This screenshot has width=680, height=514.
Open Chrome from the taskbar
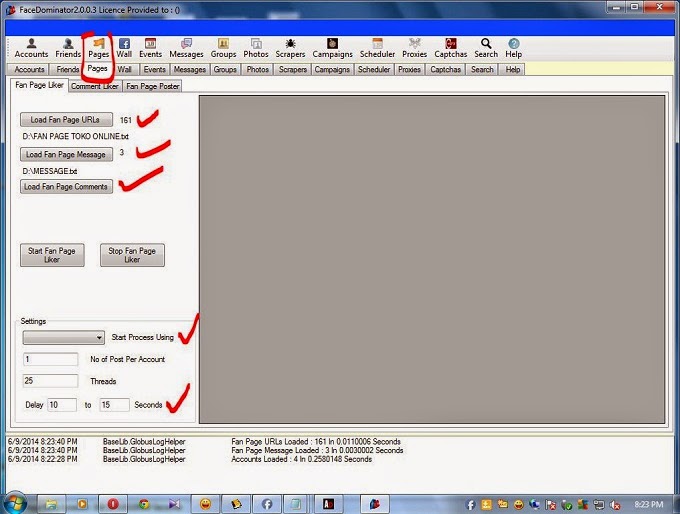(x=144, y=504)
